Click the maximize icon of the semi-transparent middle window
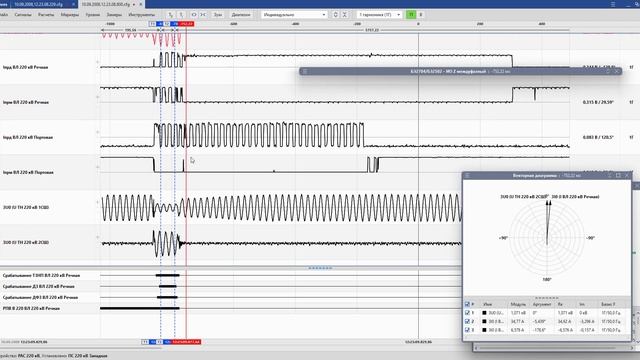 (x=608, y=71)
